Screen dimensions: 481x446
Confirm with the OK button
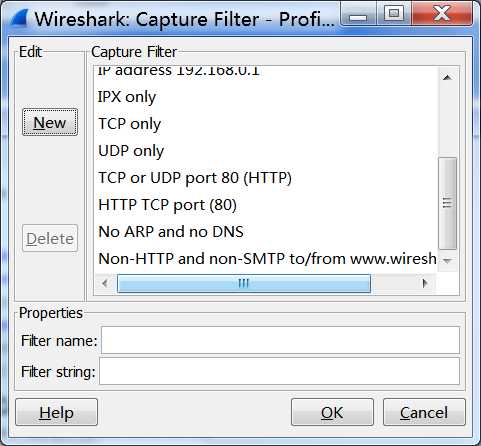tap(332, 412)
